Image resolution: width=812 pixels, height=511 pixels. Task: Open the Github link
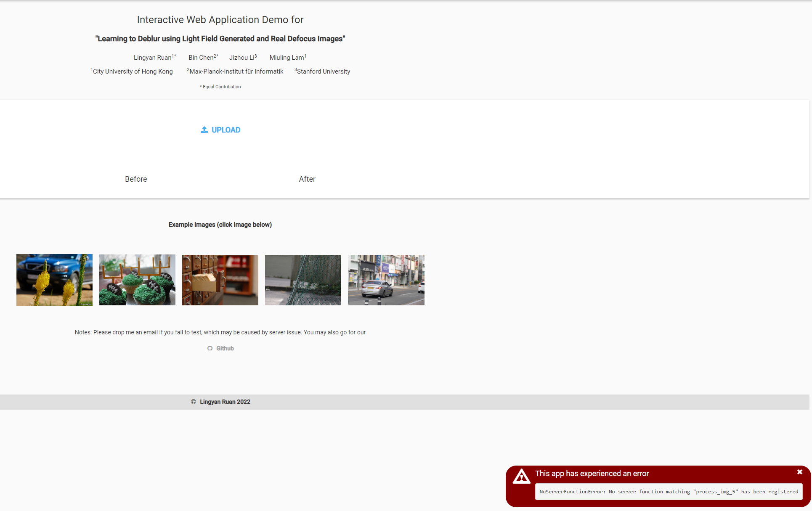(220, 348)
